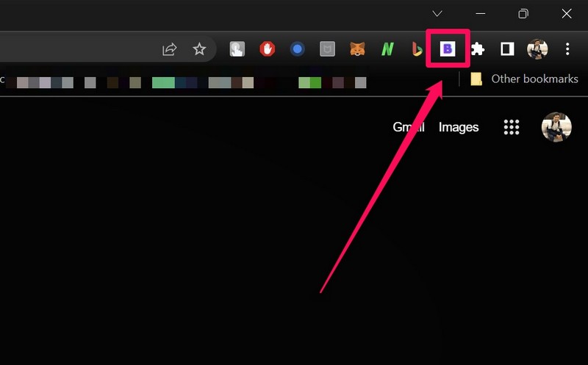The height and width of the screenshot is (365, 588).
Task: Go to Google Images link
Action: [x=459, y=127]
